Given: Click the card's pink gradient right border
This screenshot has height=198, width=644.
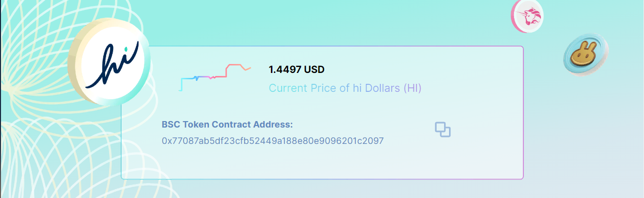Looking at the screenshot, I should point(523,112).
